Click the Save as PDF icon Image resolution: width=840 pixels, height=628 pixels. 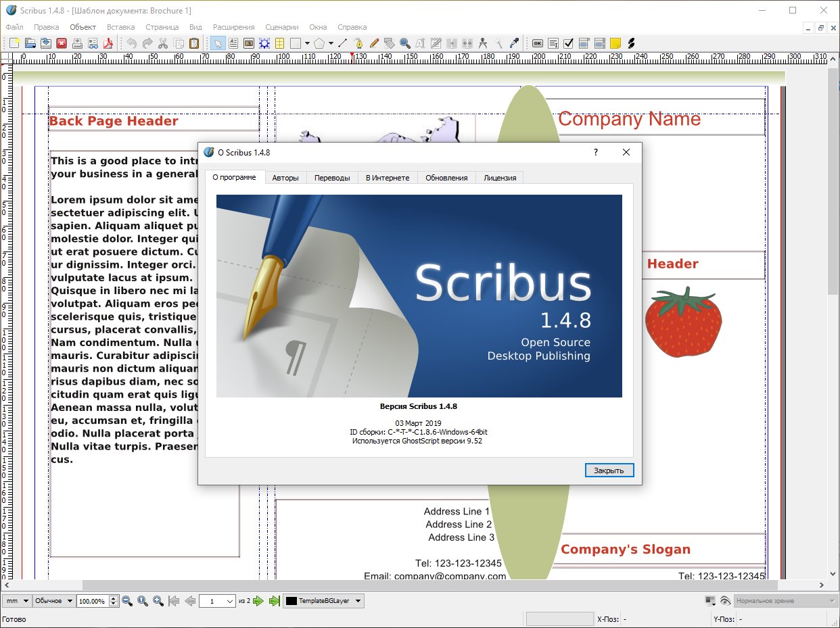(x=107, y=44)
